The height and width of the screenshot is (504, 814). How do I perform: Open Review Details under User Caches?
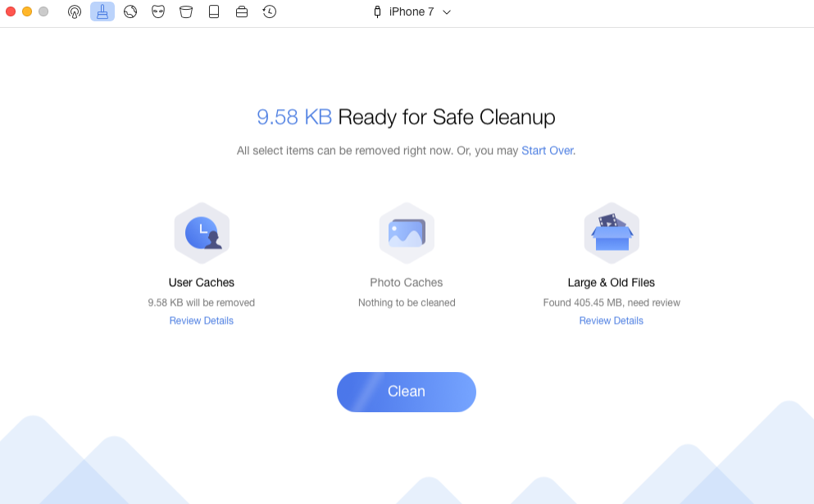202,320
